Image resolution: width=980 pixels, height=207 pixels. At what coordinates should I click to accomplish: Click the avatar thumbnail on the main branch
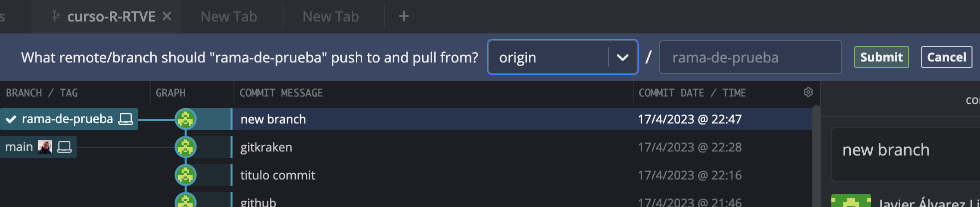[45, 147]
